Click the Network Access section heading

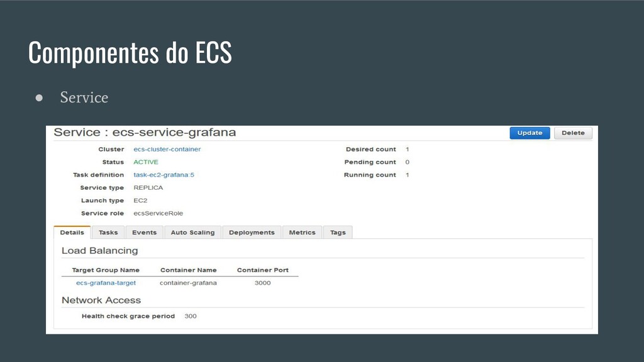[x=101, y=300]
